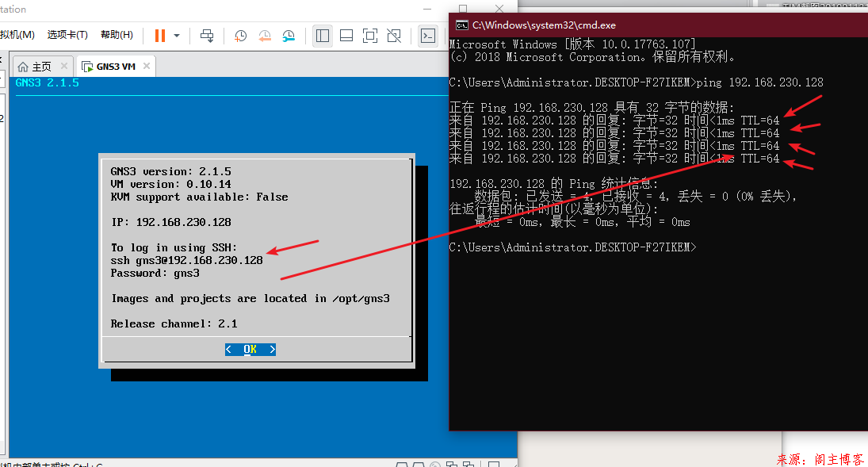Image resolution: width=868 pixels, height=467 pixels.
Task: Click the home icon on 主页 tab
Action: (x=23, y=67)
